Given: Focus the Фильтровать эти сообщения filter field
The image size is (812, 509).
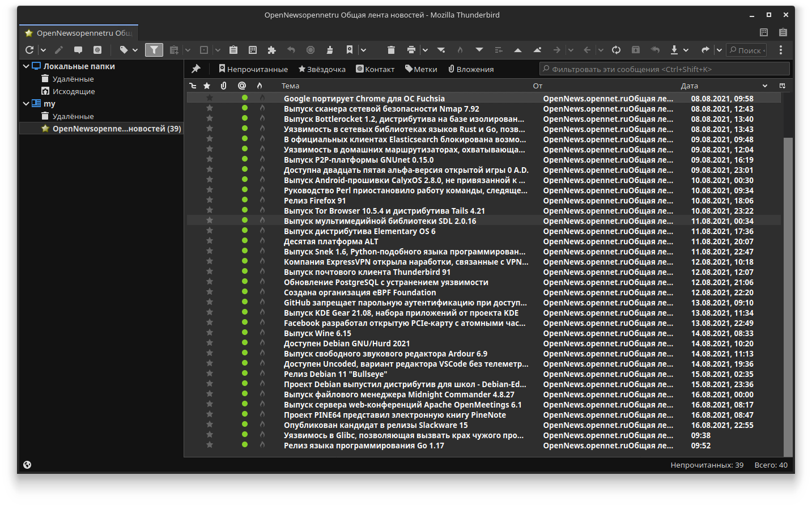Looking at the screenshot, I should coord(664,69).
